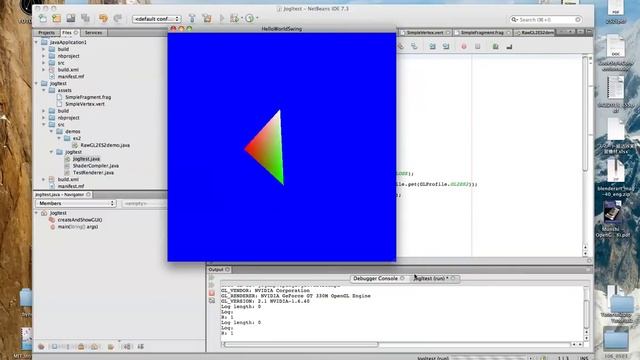Screen dimensions: 640x360
Task: Select TestRenderer.java in file tree
Action: [93, 173]
